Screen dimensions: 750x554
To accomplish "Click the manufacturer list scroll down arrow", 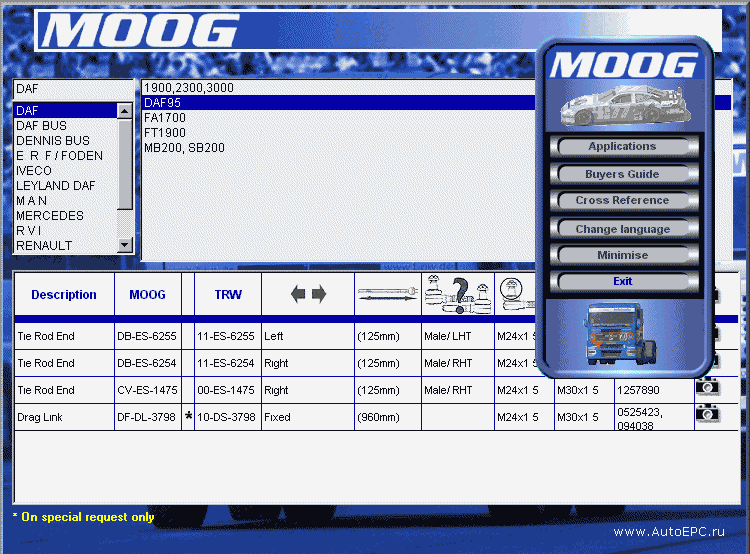I will [x=125, y=245].
